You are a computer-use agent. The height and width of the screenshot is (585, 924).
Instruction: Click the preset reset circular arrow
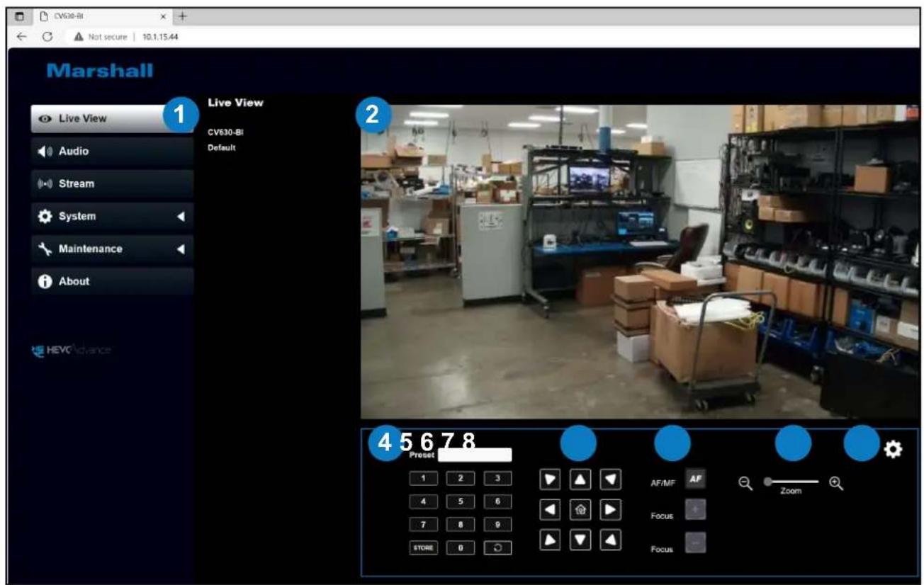[497, 548]
